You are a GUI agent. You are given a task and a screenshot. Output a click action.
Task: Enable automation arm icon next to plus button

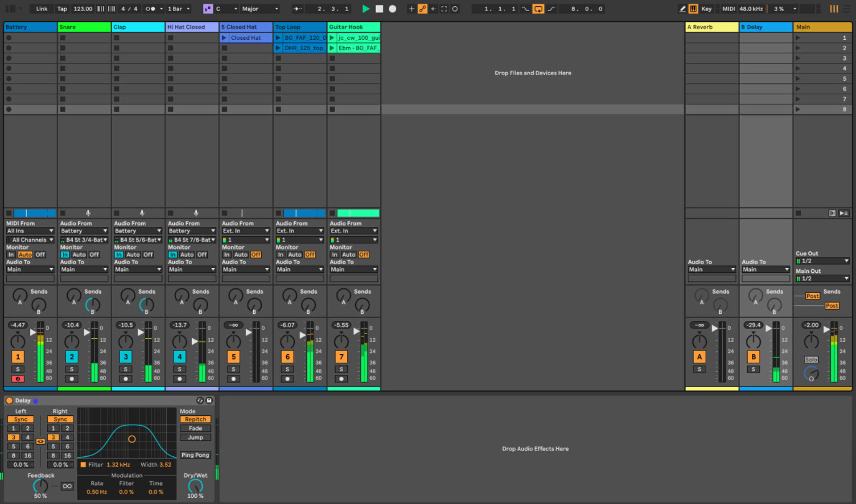point(422,8)
